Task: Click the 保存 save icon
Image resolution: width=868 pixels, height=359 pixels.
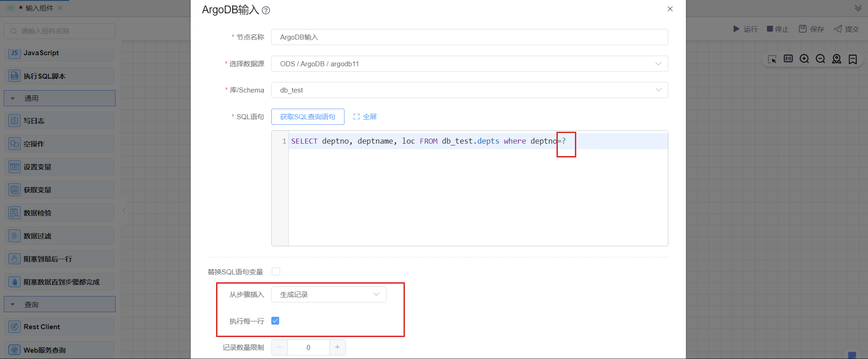Action: pos(803,29)
